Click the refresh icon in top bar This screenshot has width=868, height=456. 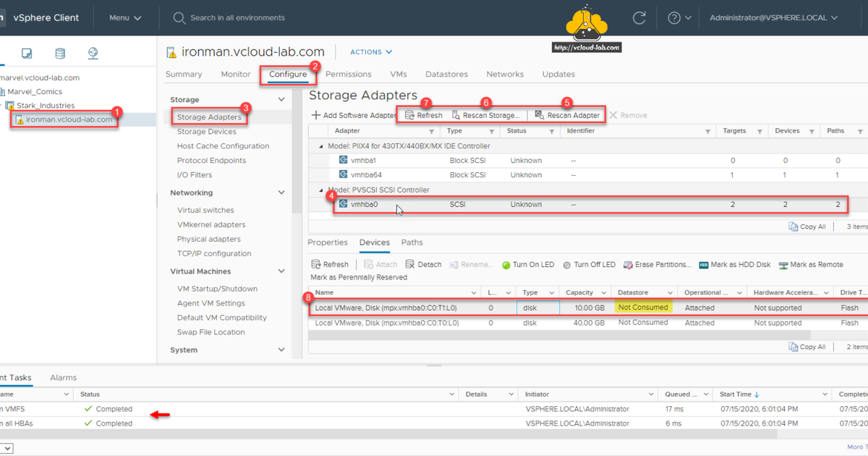click(639, 18)
